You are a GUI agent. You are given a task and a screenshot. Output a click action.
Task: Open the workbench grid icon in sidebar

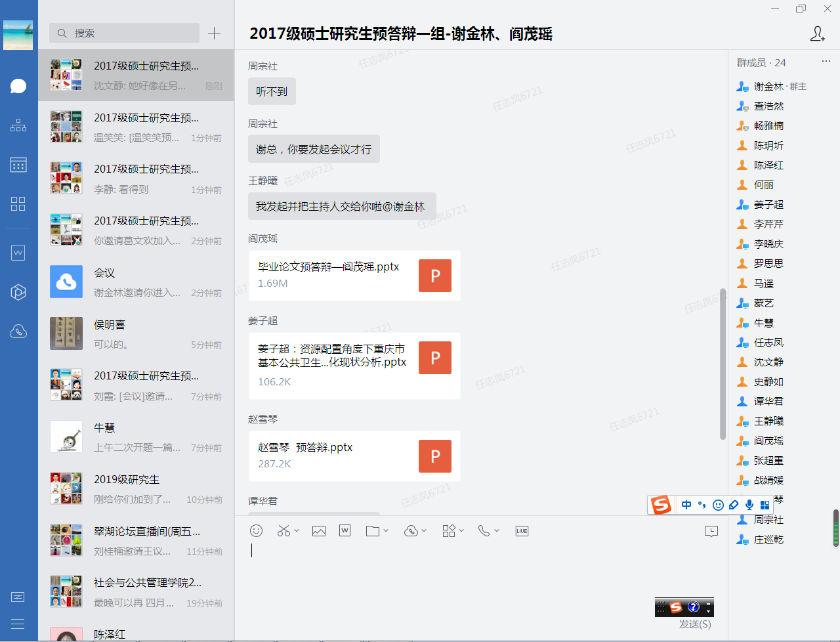click(18, 203)
